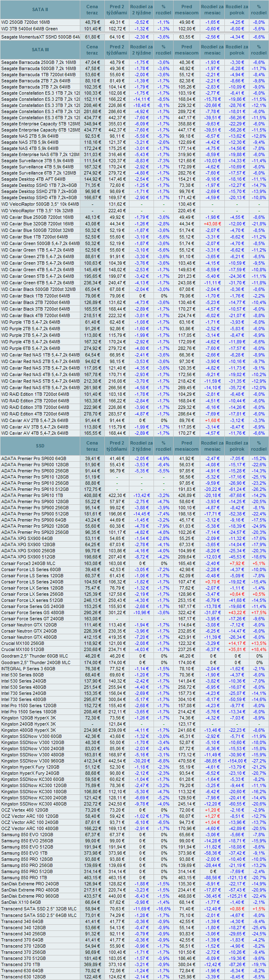
Task: Click Pred 2 týždňami header in the SSD table
Action: 117,446
